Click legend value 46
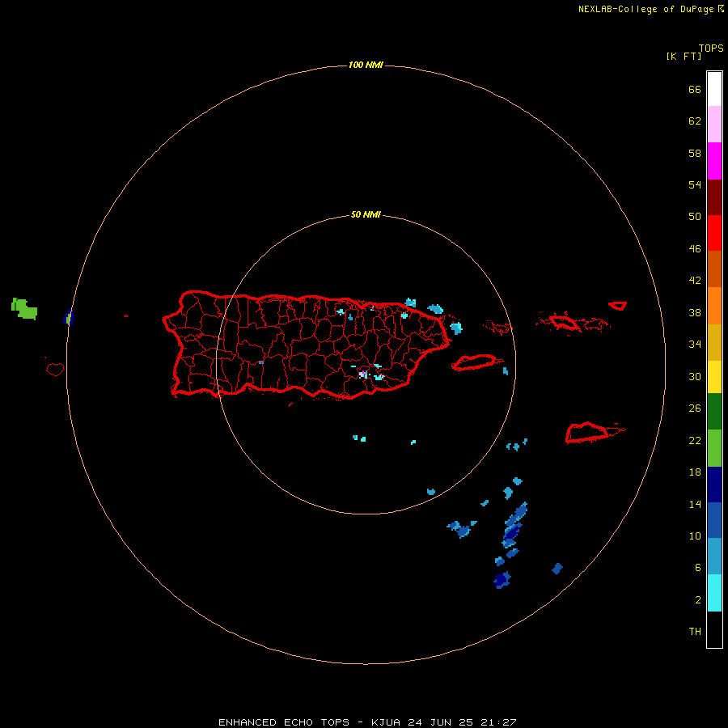The height and width of the screenshot is (728, 728). coord(695,248)
